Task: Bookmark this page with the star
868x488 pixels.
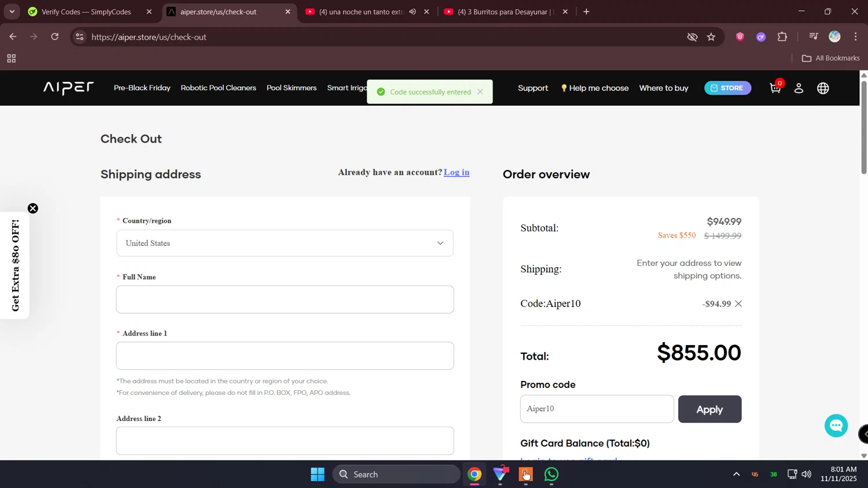Action: pos(711,37)
